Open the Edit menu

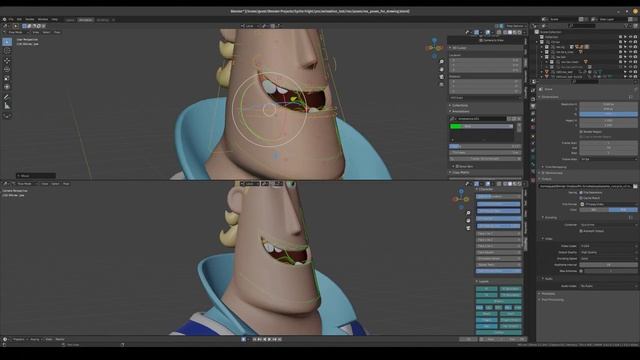click(x=19, y=19)
